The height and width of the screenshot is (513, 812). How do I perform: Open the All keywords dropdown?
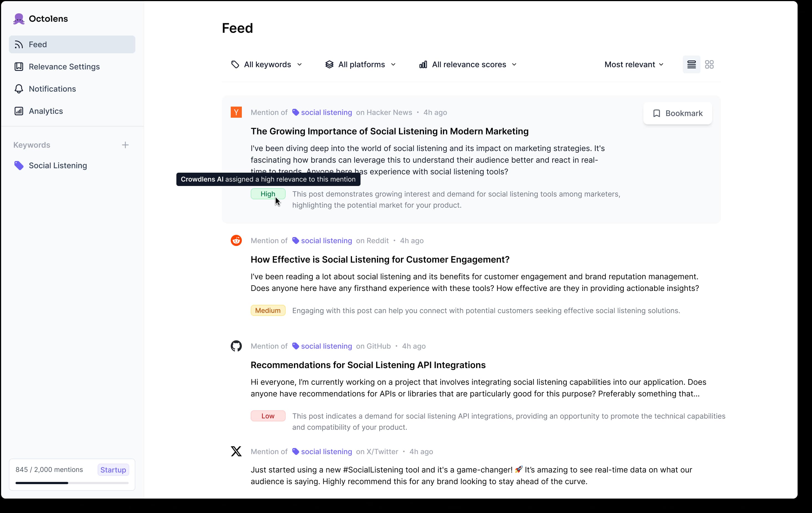[x=267, y=64]
